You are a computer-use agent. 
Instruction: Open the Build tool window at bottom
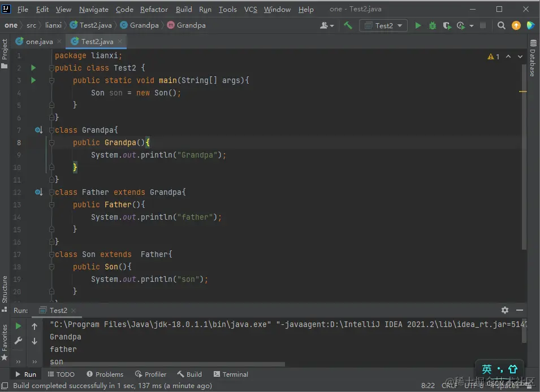(x=190, y=374)
